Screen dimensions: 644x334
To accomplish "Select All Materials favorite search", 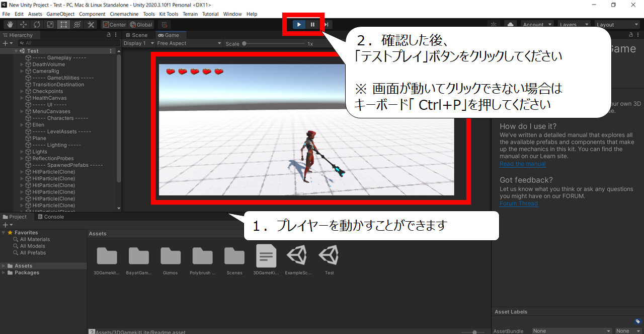I will tap(35, 239).
